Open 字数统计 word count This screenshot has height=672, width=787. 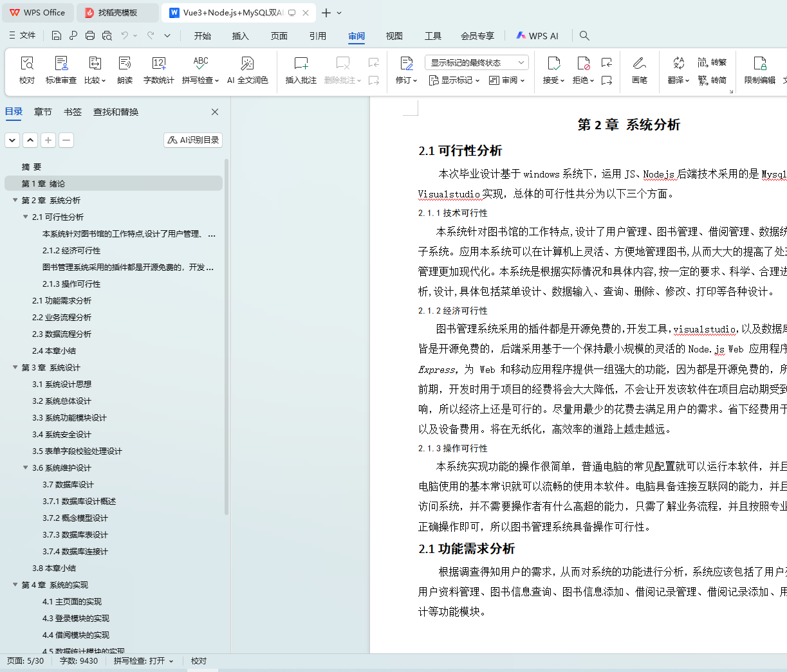click(x=159, y=69)
